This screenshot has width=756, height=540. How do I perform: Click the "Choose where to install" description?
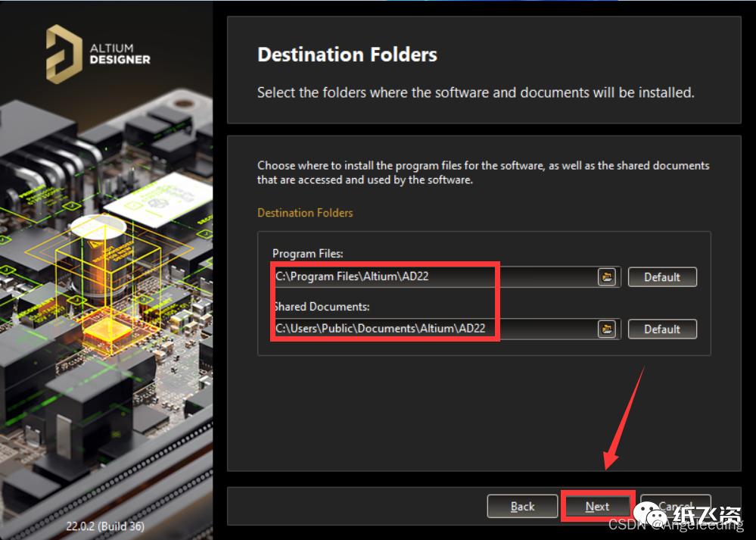pos(483,172)
